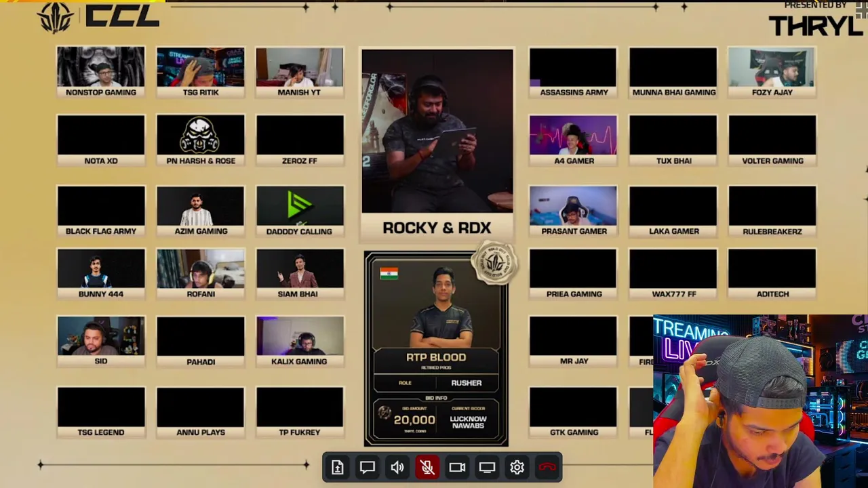
Task: Select the ROFANI video tile
Action: [201, 274]
